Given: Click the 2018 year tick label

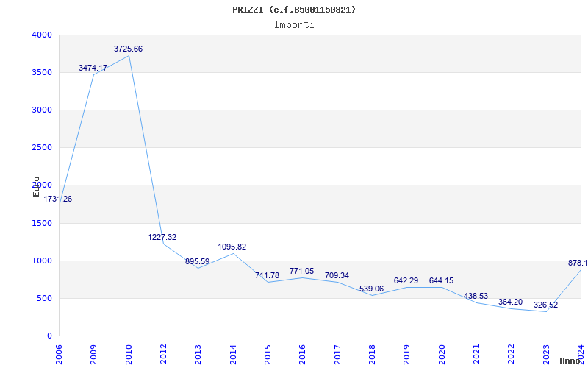Looking at the screenshot, I should coord(372,353).
